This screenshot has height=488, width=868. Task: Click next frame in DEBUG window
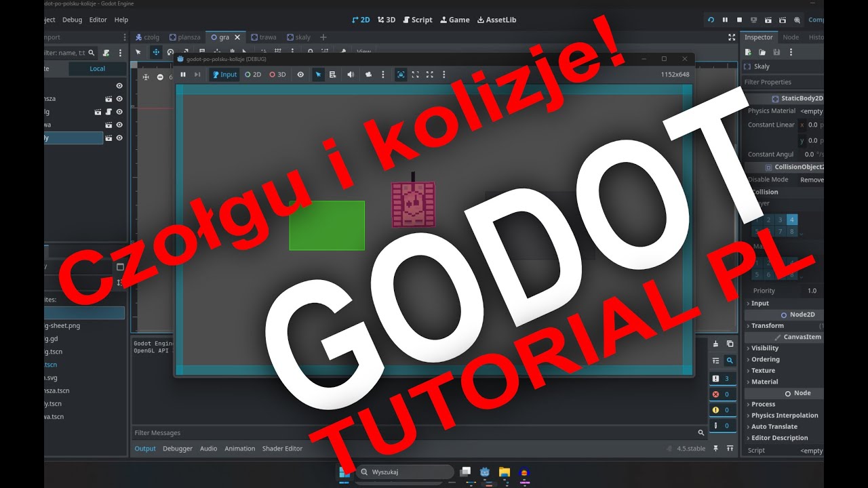pos(197,75)
